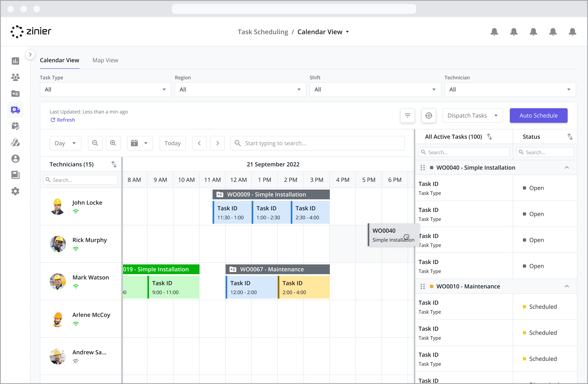Viewport: 588px width, 384px height.
Task: Click the filter/funnel icon near Dispatch Tasks
Action: pyautogui.click(x=407, y=116)
